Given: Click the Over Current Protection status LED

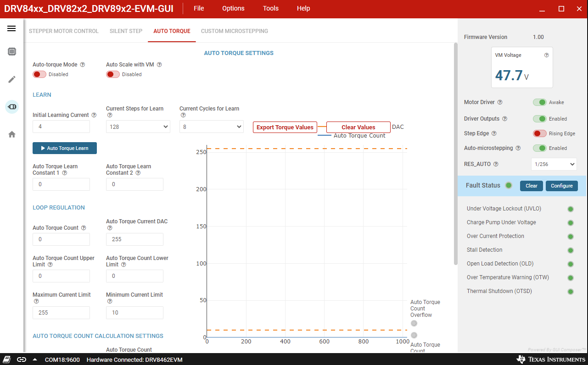Looking at the screenshot, I should click(571, 237).
